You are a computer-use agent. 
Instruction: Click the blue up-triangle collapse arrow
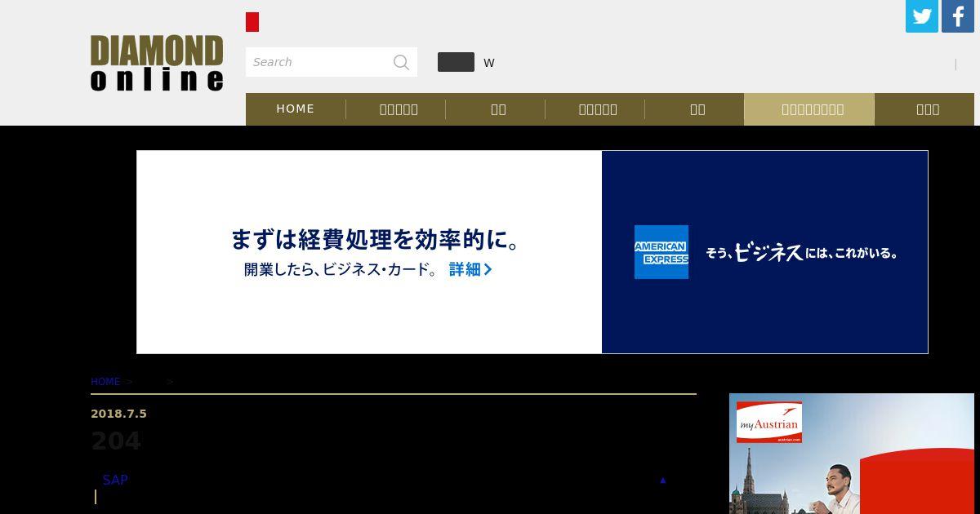pos(663,480)
